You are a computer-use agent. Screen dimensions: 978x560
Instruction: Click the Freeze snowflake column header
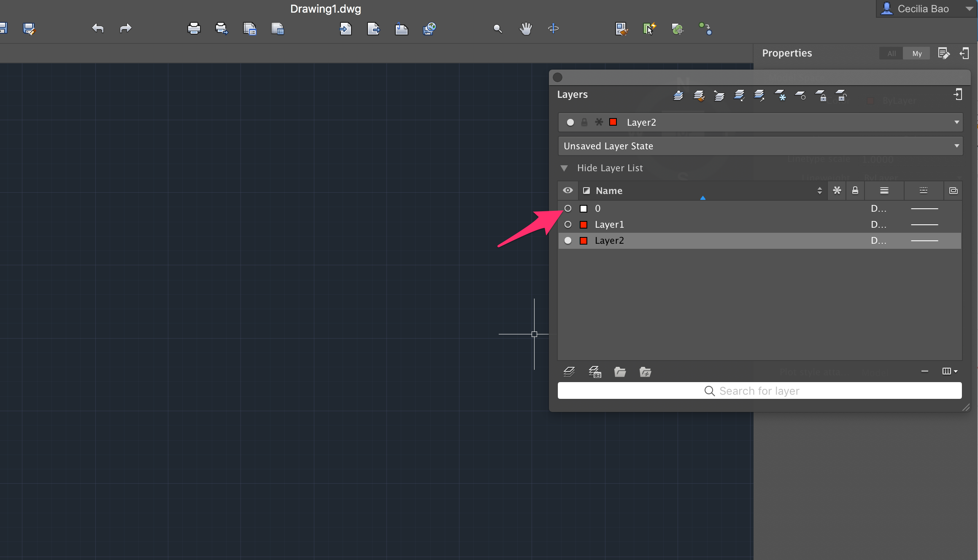[837, 190]
